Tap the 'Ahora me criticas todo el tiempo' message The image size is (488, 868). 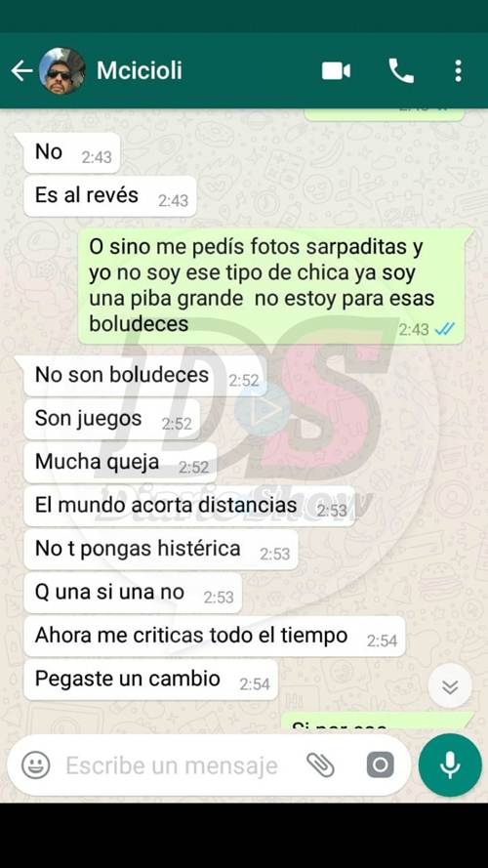point(215,636)
